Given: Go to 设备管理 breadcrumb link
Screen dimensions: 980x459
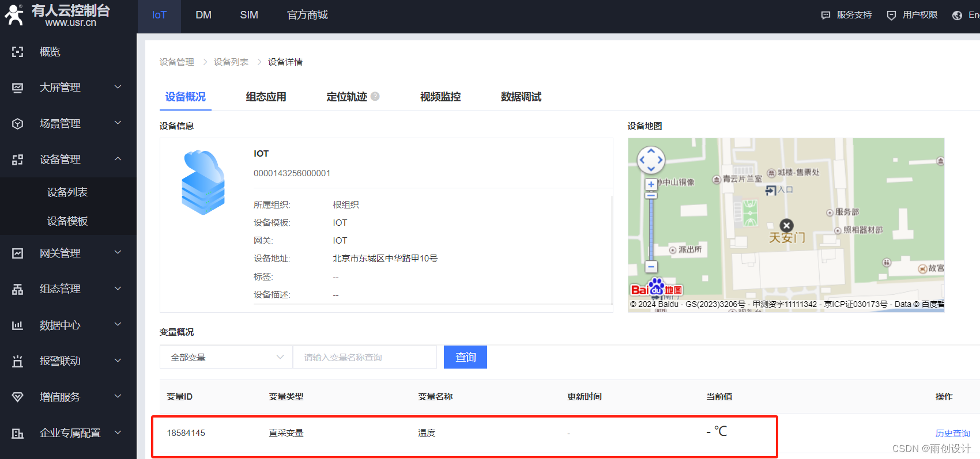Looking at the screenshot, I should click(x=177, y=62).
